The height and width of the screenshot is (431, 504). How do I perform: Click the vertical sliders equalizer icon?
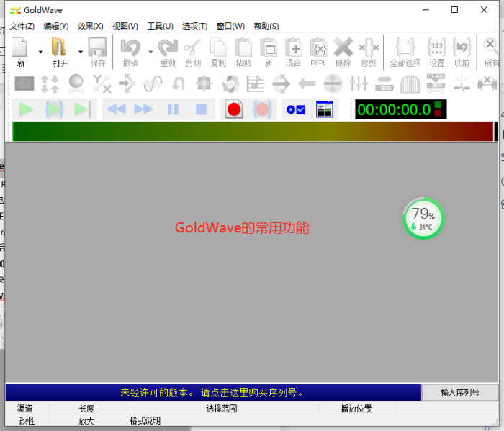point(359,83)
